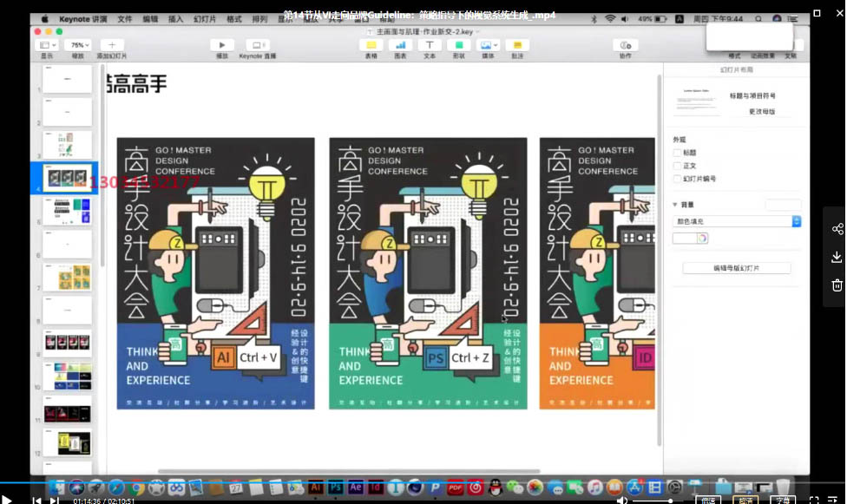Open Adobe Photoshop from the Dock
The width and height of the screenshot is (847, 504).
tap(336, 488)
